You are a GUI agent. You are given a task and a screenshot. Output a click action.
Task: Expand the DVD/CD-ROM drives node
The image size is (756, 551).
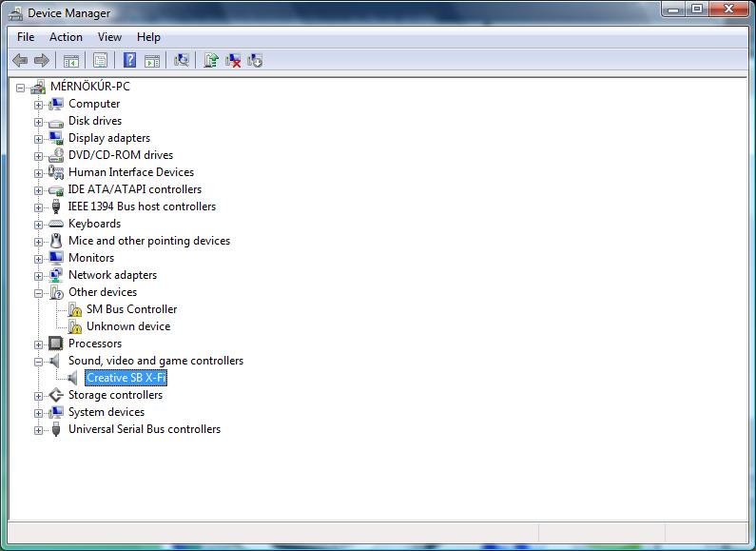[39, 156]
